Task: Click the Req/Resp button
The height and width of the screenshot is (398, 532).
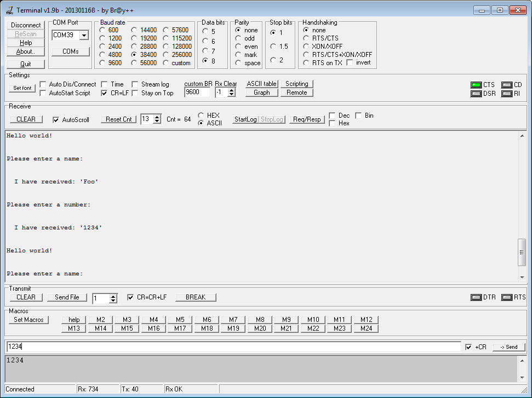Action: click(x=307, y=119)
